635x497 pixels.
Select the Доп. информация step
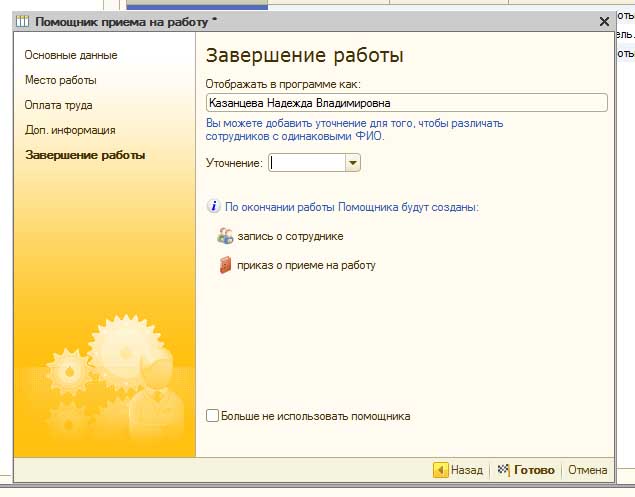[70, 130]
